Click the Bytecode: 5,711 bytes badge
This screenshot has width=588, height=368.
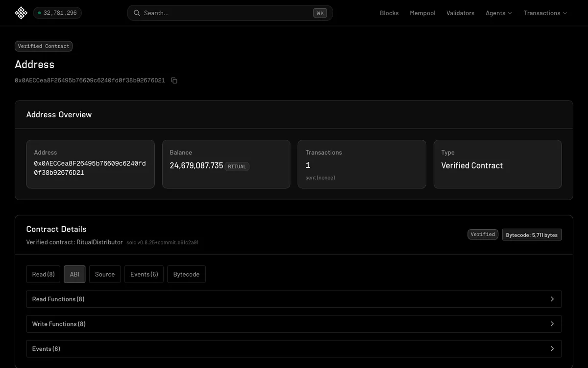532,235
